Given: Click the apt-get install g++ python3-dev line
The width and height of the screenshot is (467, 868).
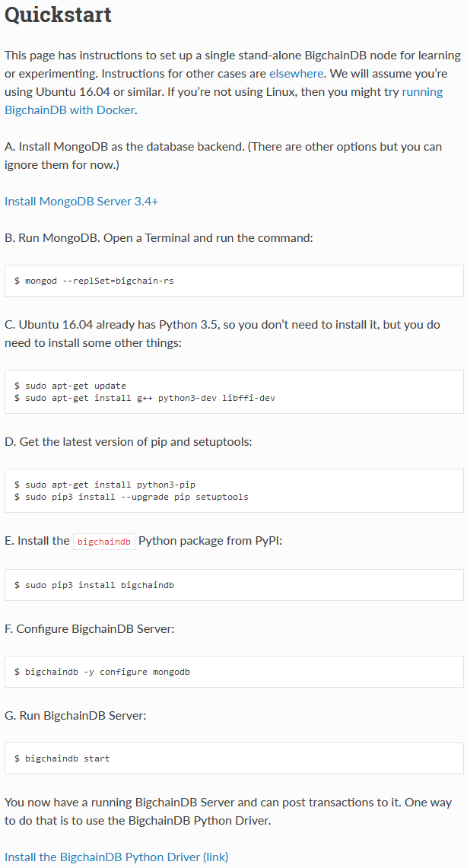Looking at the screenshot, I should click(x=145, y=398).
